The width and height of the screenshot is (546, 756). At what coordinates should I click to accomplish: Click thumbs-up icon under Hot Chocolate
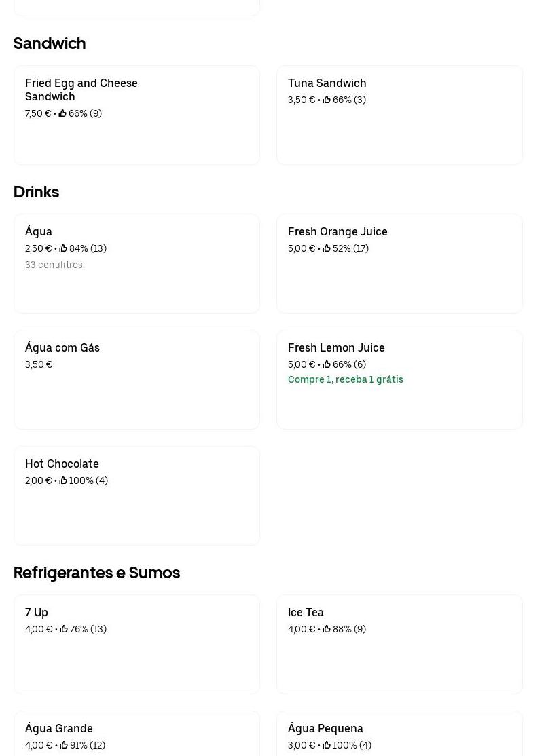tap(63, 480)
